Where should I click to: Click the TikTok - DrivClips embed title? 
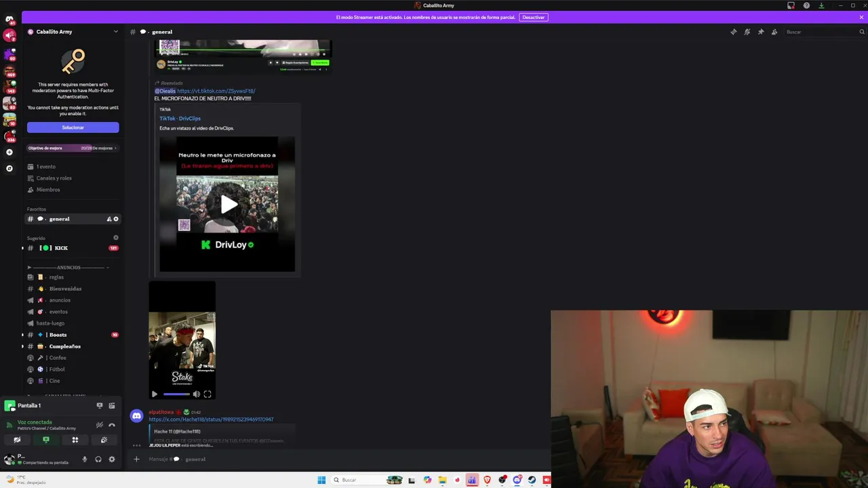(x=180, y=119)
